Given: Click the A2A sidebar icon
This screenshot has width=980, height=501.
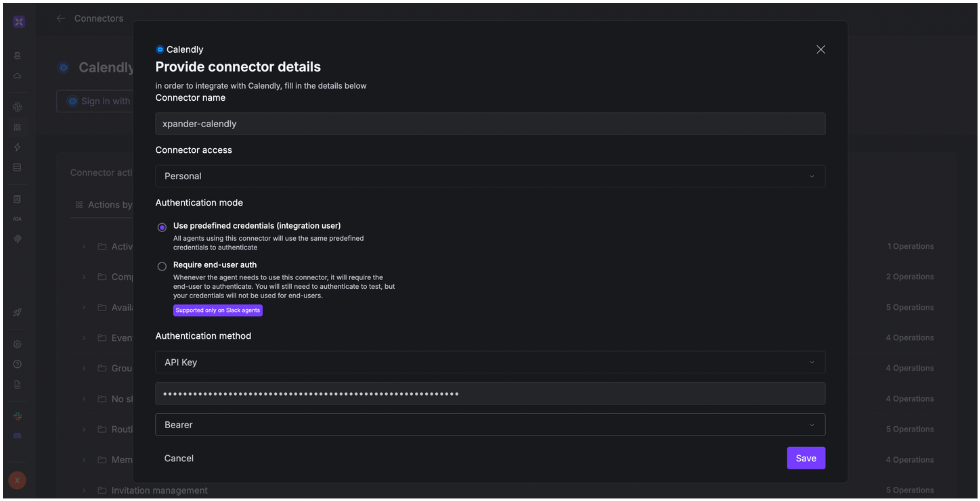Looking at the screenshot, I should (x=17, y=219).
